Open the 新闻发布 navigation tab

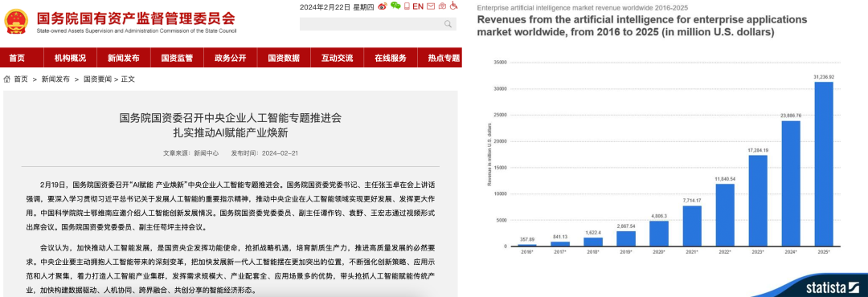coord(124,58)
